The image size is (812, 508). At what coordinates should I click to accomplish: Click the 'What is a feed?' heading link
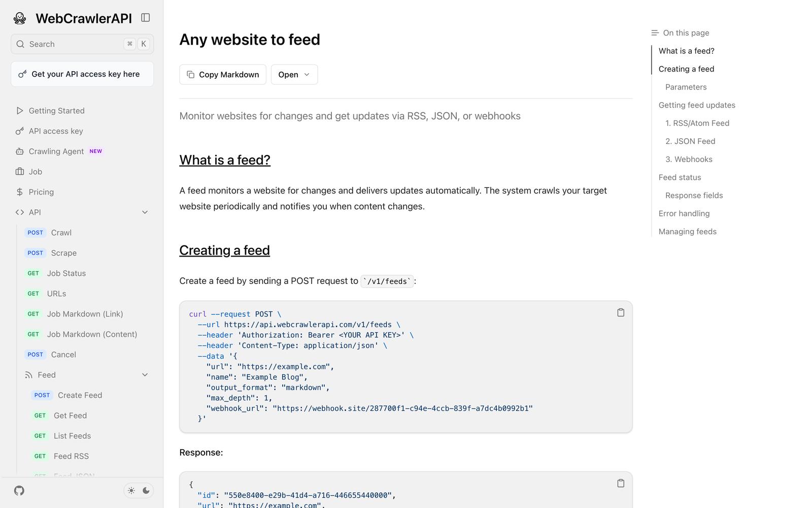tap(225, 160)
